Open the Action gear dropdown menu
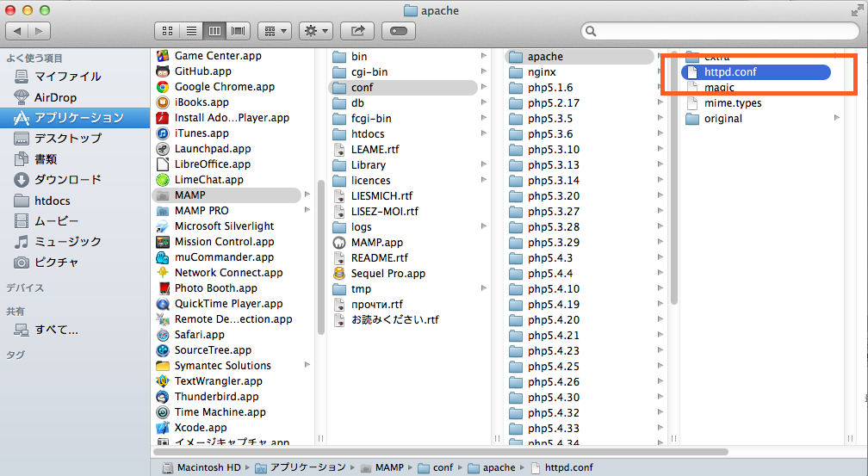Screen dimensions: 868x476 [x=315, y=31]
